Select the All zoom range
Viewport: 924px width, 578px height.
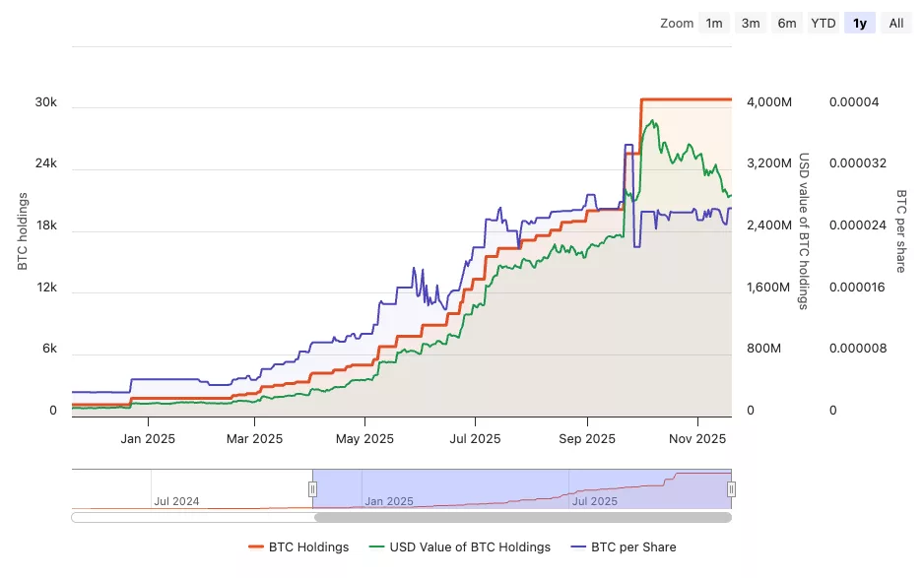[895, 23]
